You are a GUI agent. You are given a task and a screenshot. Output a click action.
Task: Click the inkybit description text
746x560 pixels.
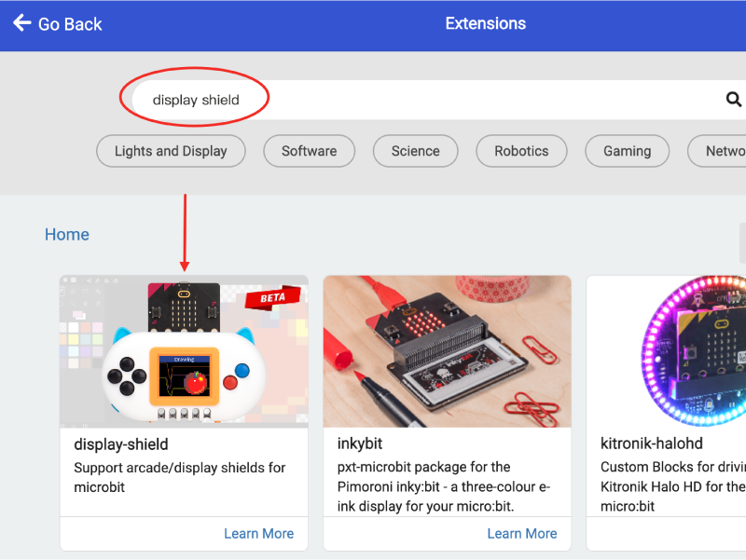[x=444, y=486]
